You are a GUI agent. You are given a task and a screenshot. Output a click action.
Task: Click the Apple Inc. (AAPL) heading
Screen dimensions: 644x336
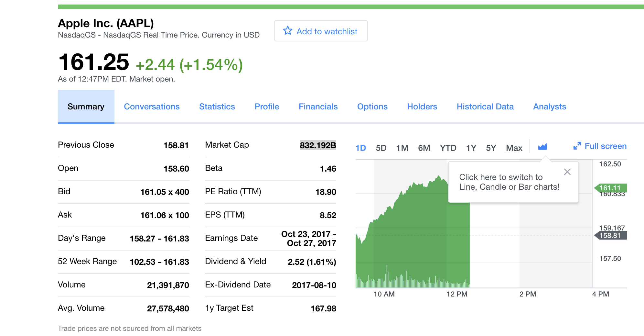(106, 23)
